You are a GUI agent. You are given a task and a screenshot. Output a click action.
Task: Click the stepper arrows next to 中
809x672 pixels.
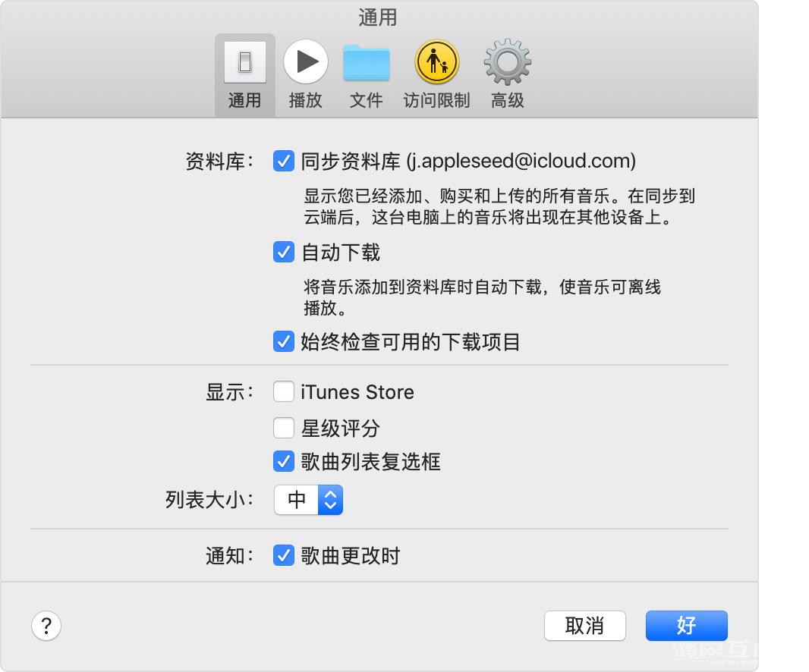click(x=332, y=500)
